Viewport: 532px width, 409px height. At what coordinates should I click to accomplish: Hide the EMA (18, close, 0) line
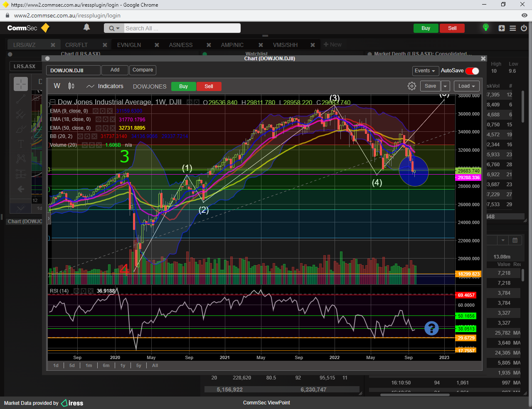[99, 119]
